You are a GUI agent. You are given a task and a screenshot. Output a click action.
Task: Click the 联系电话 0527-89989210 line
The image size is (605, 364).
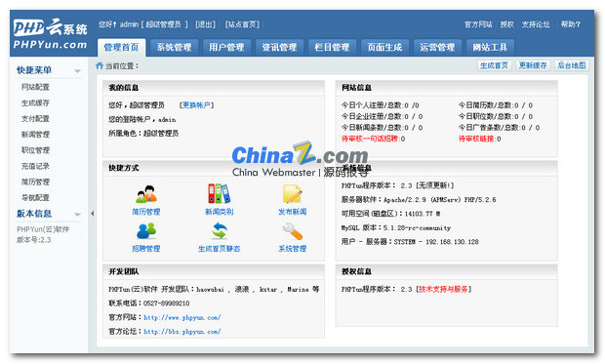[149, 303]
